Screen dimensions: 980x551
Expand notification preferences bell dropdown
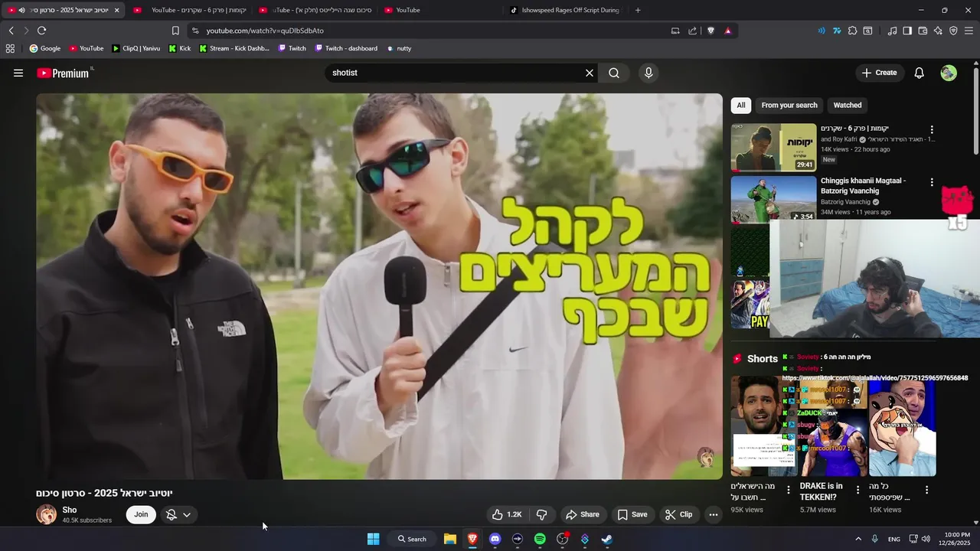coord(178,514)
